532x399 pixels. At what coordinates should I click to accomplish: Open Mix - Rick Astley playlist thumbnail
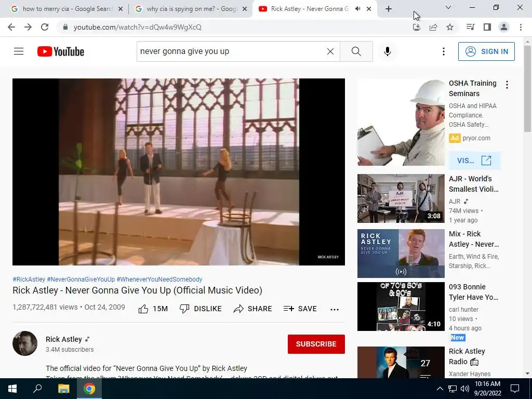[x=401, y=254]
